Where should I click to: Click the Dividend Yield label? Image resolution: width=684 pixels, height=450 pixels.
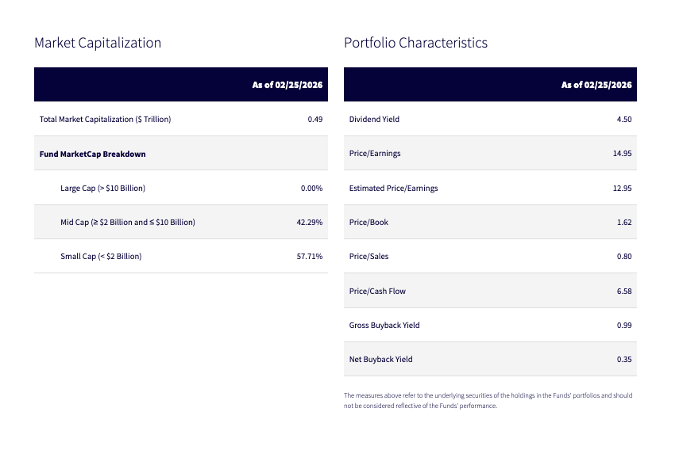point(374,119)
